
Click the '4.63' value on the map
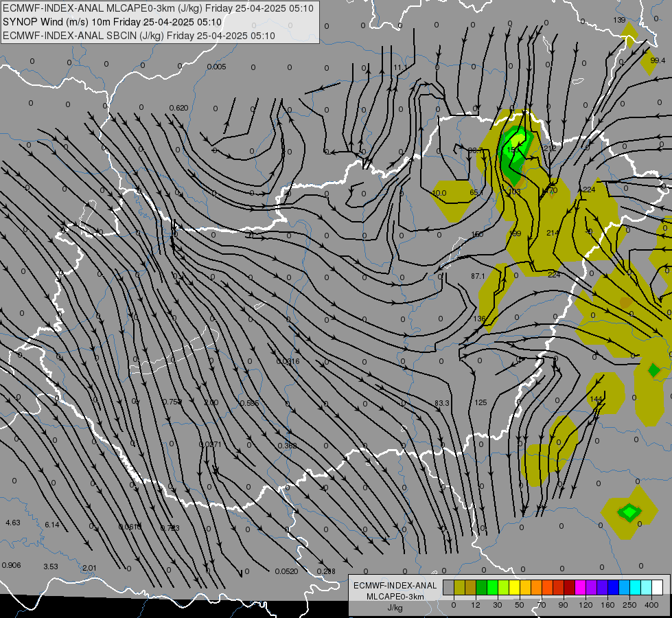13,523
